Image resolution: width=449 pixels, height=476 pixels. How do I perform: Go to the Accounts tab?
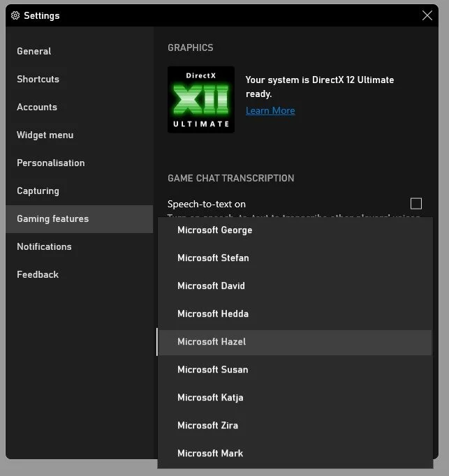point(80,107)
